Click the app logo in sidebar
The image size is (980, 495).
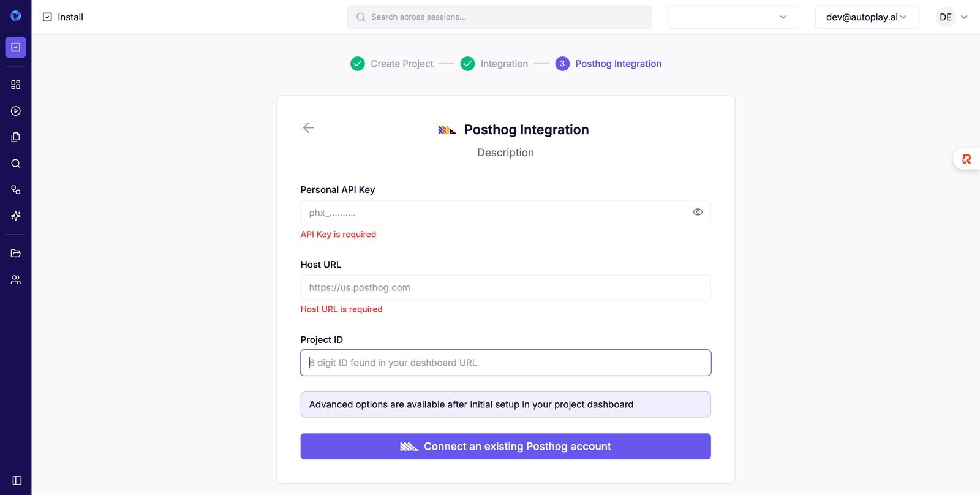pos(16,16)
